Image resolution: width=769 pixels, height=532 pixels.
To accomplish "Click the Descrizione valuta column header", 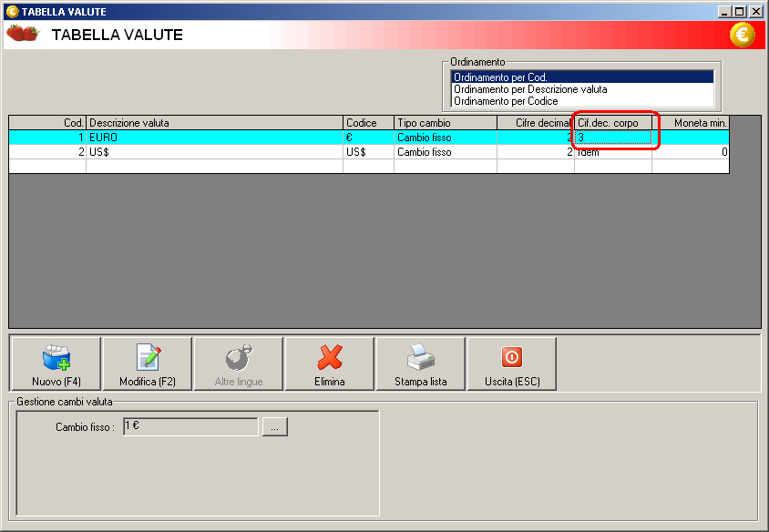I will pyautogui.click(x=214, y=123).
